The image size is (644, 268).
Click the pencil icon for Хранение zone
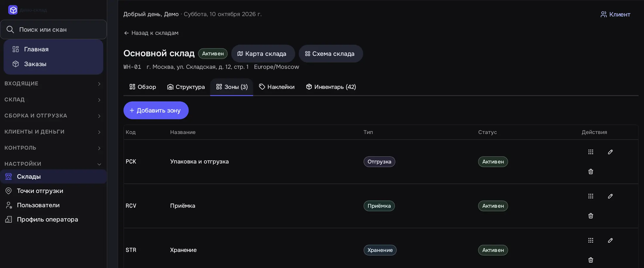tap(610, 240)
